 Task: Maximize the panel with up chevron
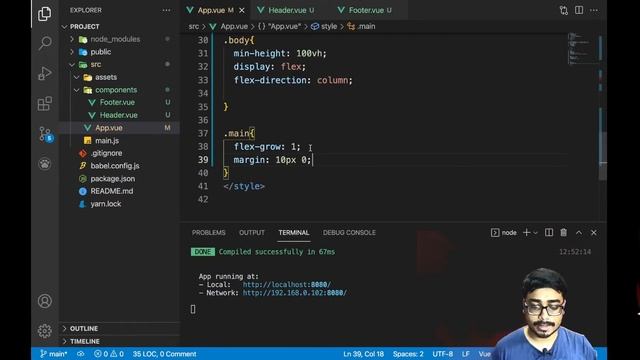(x=579, y=232)
